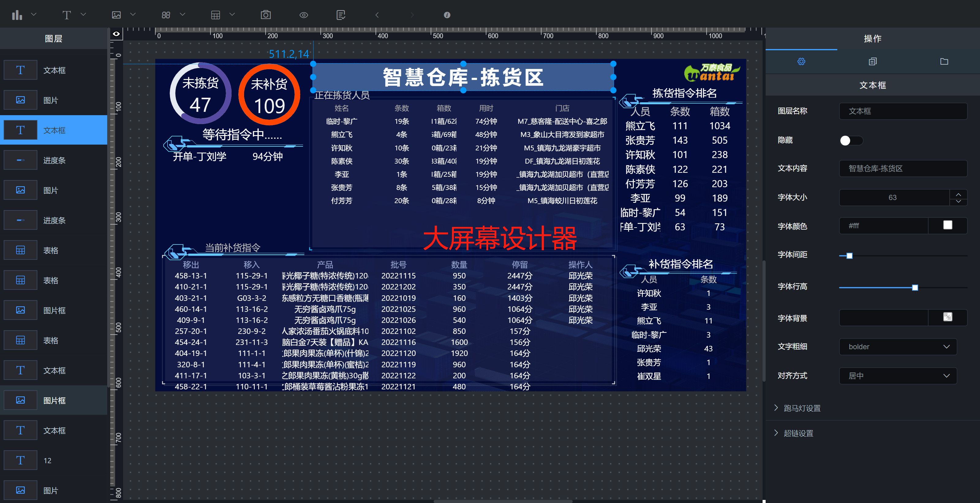Click the 拣货指令排名 heading text
The image size is (980, 503).
(684, 93)
